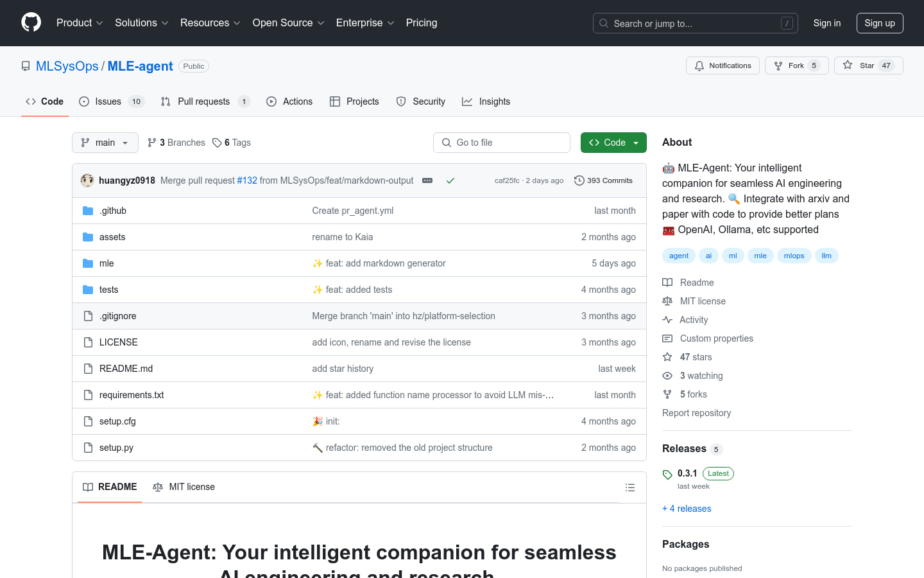Star the MLE-agent repository
Image resolution: width=924 pixels, height=578 pixels.
point(869,66)
